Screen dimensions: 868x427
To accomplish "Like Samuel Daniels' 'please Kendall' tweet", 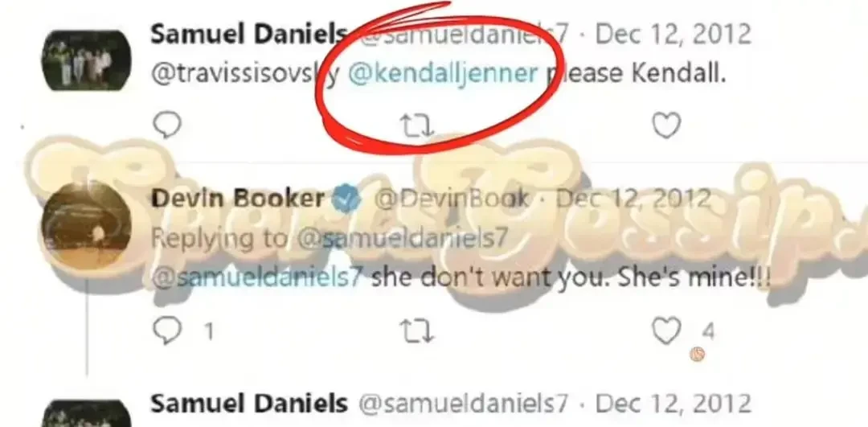I will coord(666,125).
